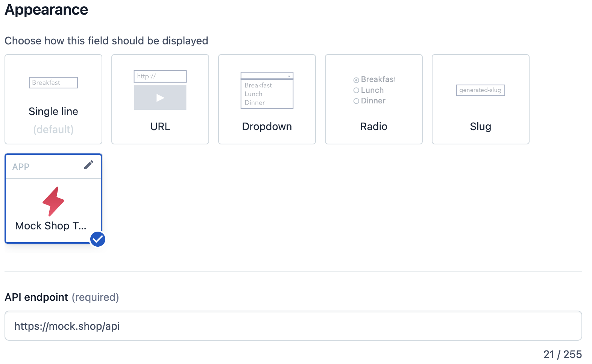Click the APP header label on the card
Viewport: 592px width, 364px height.
21,167
